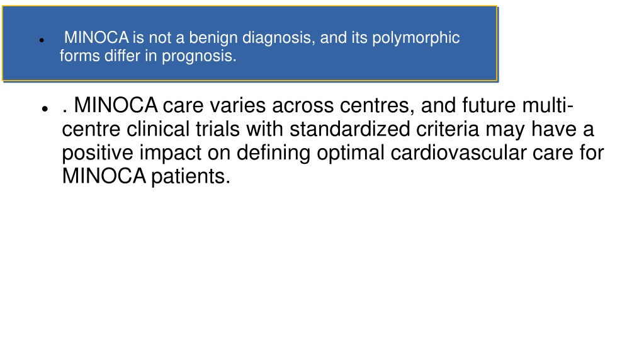Click the bullet marker inside the blue box
The width and height of the screenshot is (644, 363).
[x=42, y=40]
